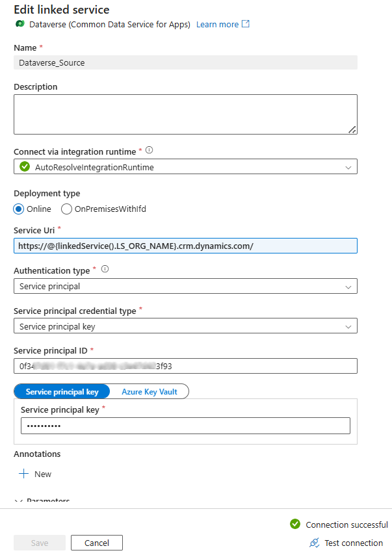Screen dimensions: 392x557
Task: Click into the Description text area
Action: click(185, 114)
